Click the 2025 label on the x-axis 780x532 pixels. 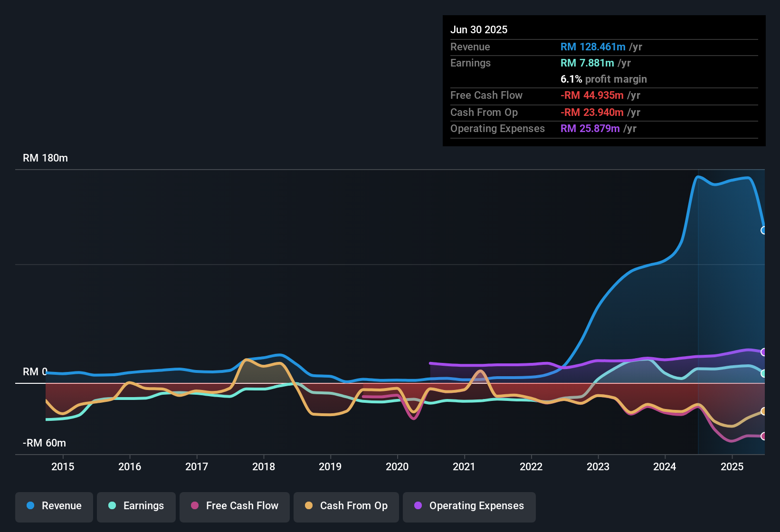[x=732, y=467]
